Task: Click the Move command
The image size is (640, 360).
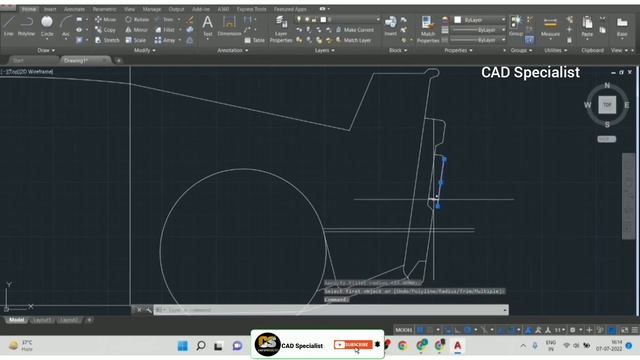Action: [x=106, y=19]
